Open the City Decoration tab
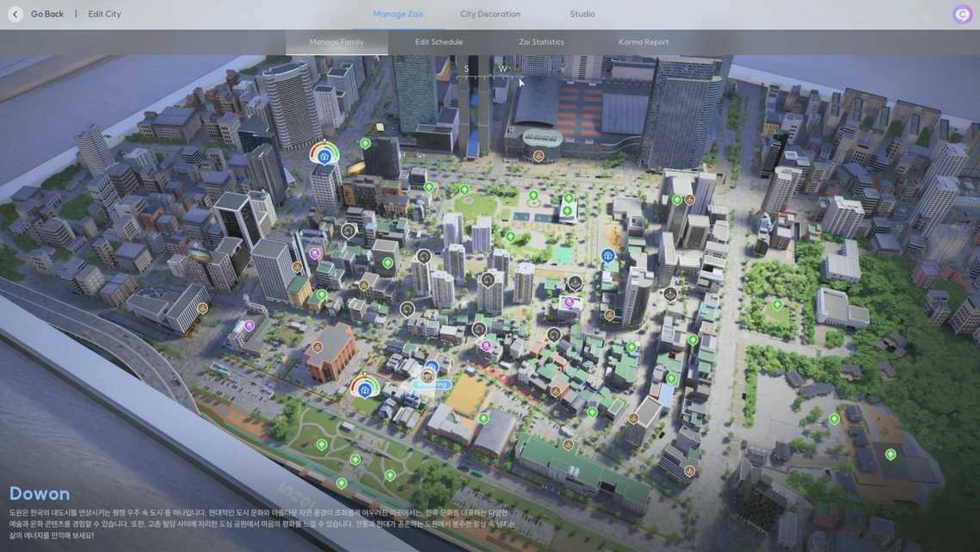This screenshot has width=980, height=552. [490, 14]
